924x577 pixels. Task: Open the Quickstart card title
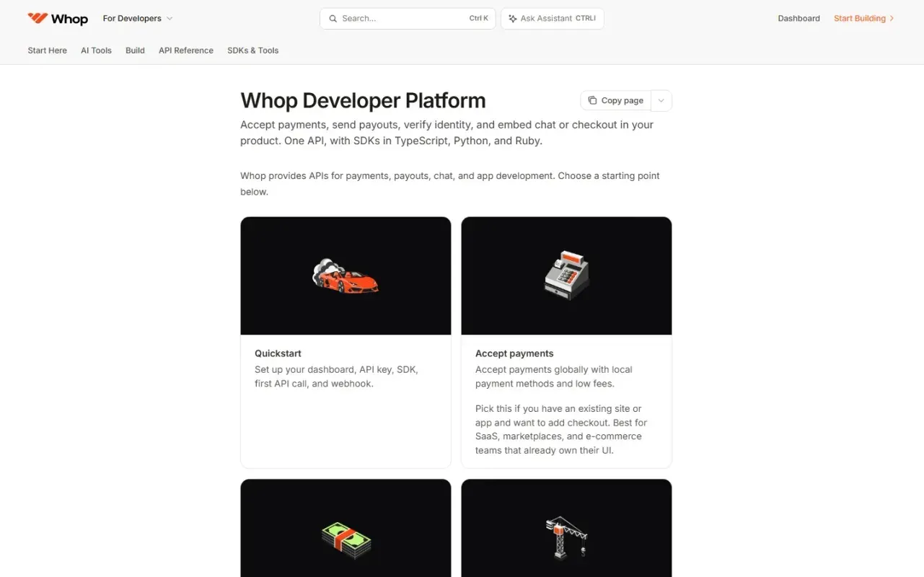point(278,353)
